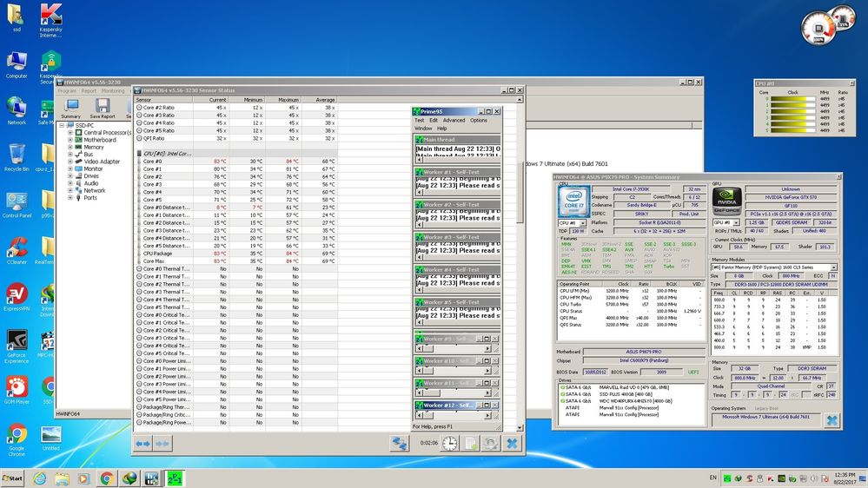Image resolution: width=868 pixels, height=488 pixels.
Task: Select the Worker #1 Self-Test window title
Action: click(458, 172)
